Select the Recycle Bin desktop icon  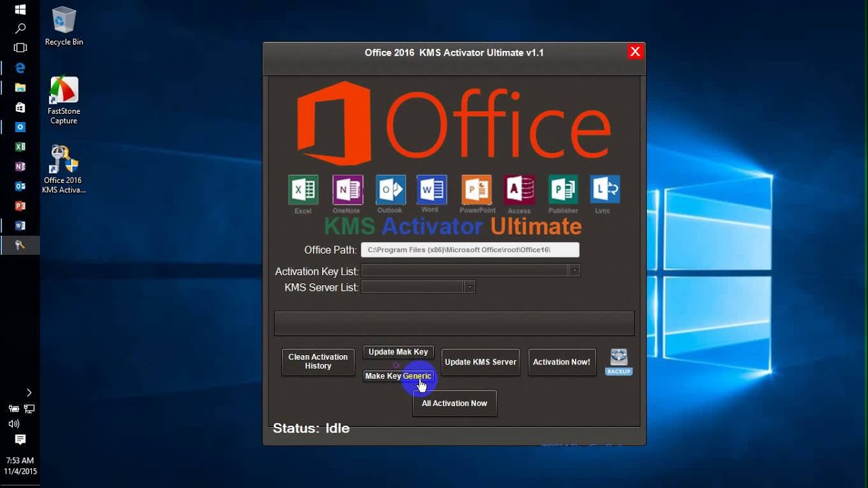[64, 26]
